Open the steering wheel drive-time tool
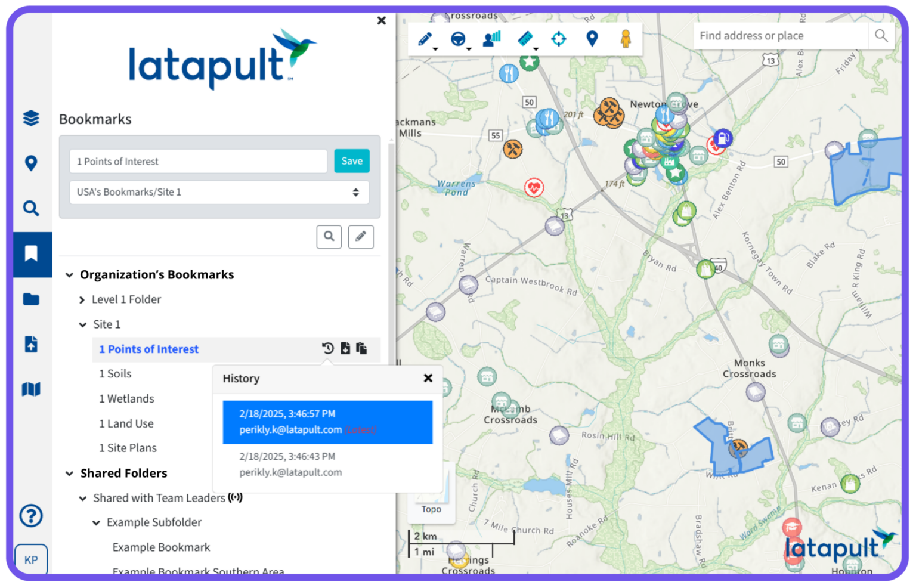916x588 pixels. tap(458, 39)
